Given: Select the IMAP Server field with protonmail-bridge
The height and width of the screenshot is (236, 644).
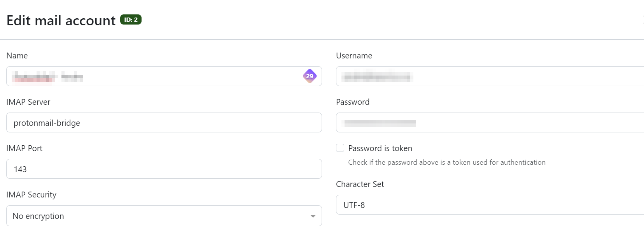Looking at the screenshot, I should (x=164, y=123).
